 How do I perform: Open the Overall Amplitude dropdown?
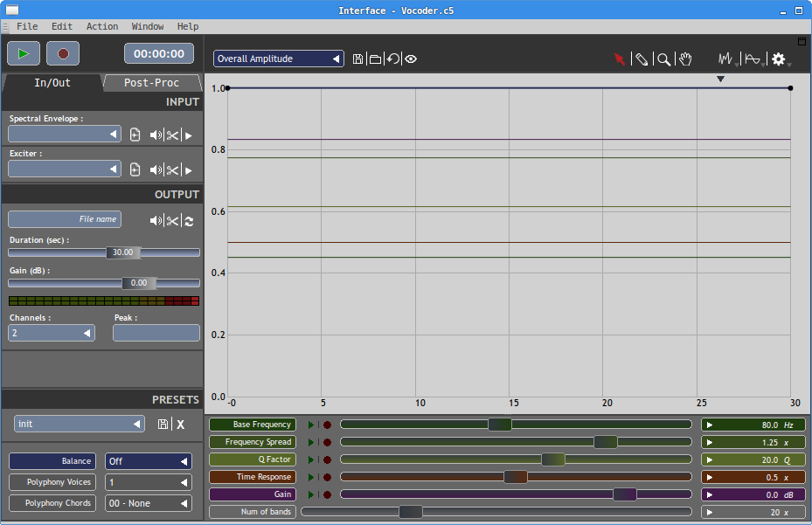(x=279, y=59)
